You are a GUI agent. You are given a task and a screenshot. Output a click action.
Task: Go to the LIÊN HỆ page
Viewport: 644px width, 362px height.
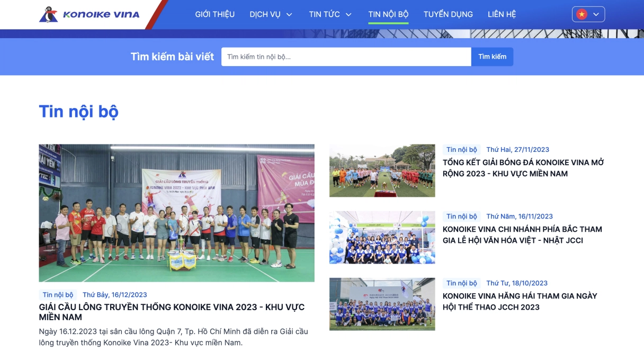coord(502,14)
